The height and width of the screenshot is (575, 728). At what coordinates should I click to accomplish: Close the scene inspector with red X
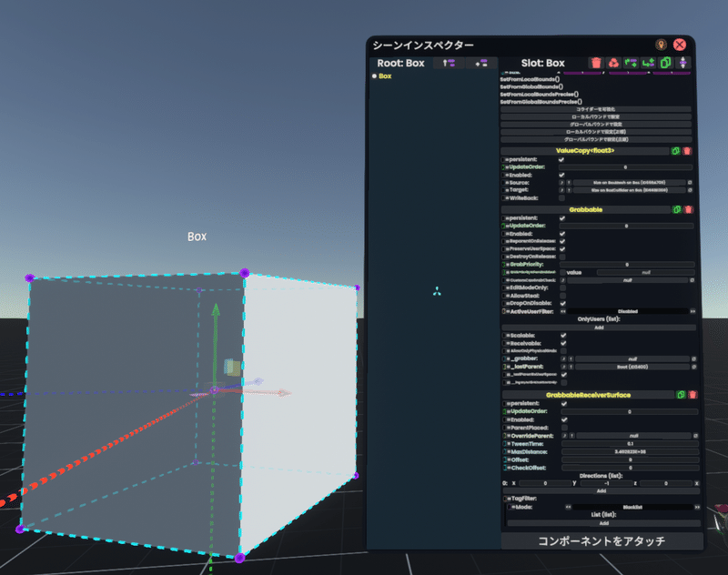(x=680, y=45)
